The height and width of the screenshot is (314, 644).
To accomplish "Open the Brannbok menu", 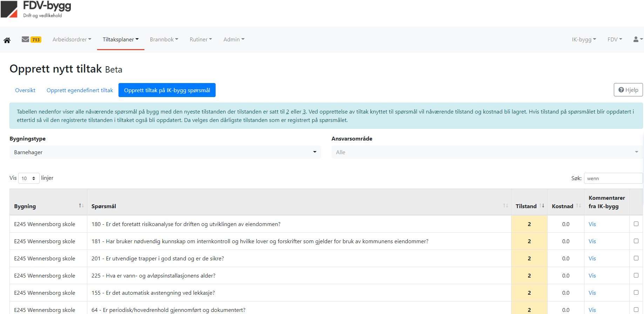I will 164,40.
